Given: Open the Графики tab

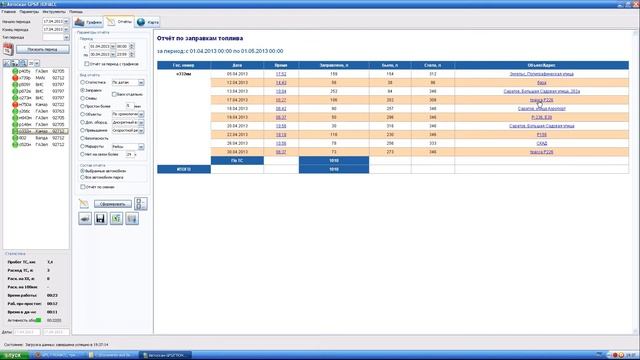Looking at the screenshot, I should click(x=88, y=22).
